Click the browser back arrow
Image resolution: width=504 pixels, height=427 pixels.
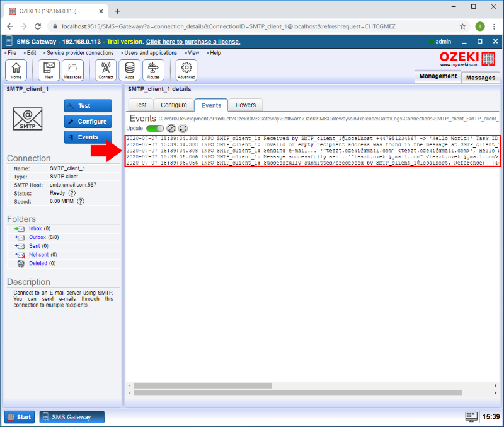point(10,26)
